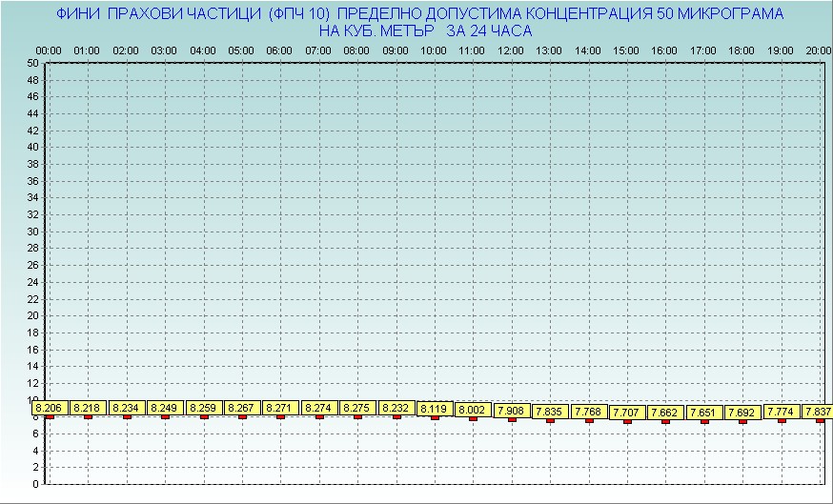This screenshot has width=833, height=504.
Task: Click the 02:00 time axis label
Action: [126, 51]
